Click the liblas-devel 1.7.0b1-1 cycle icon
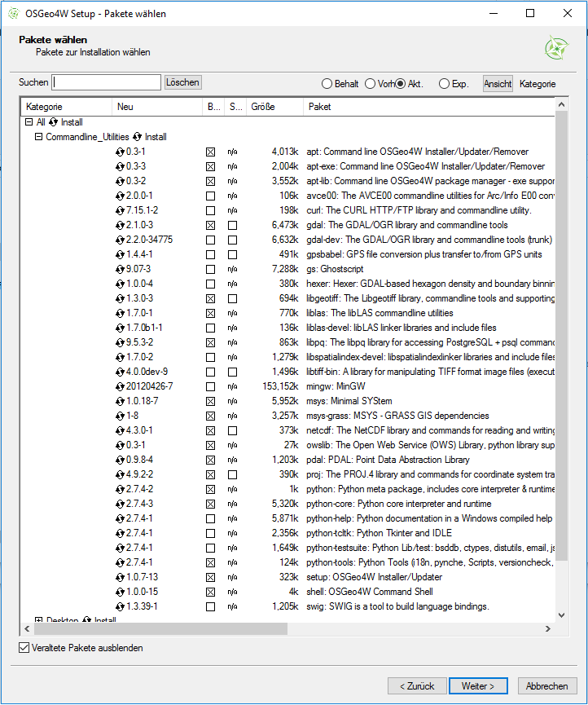The width and height of the screenshot is (588, 705). 120,328
